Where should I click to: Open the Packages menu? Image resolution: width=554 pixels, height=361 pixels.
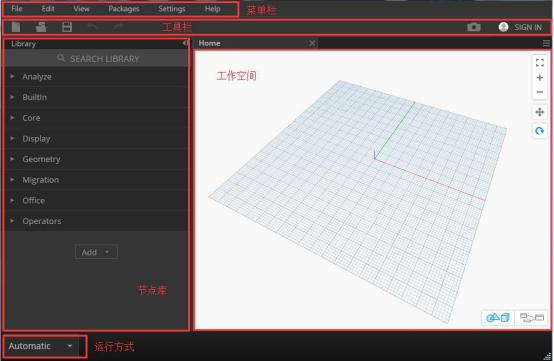pyautogui.click(x=124, y=9)
